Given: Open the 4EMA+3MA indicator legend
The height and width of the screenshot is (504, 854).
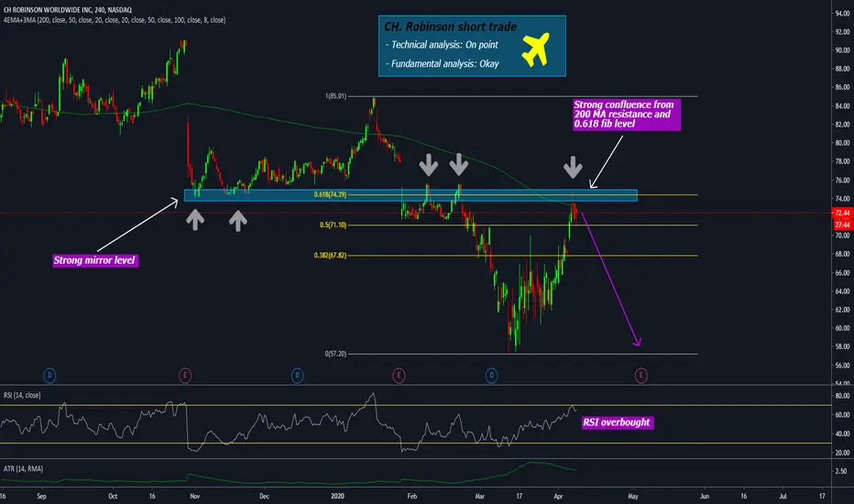Looking at the screenshot, I should 115,20.
